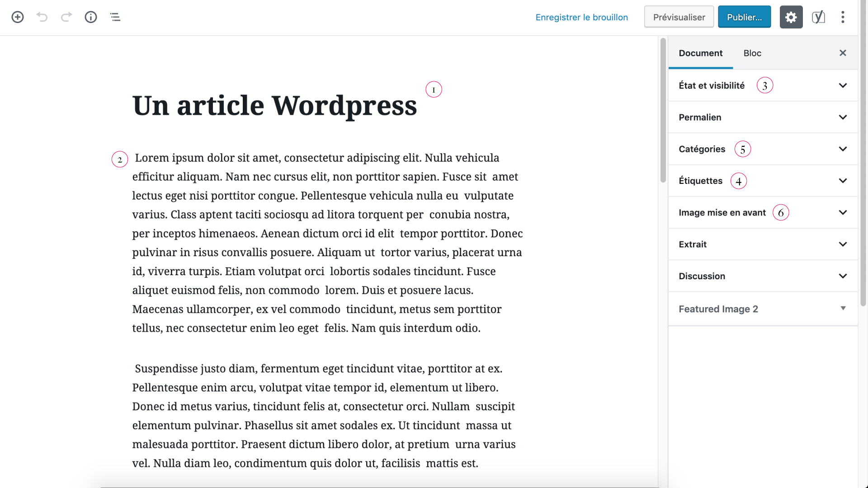Open Yoast SEO panel icon

(x=818, y=17)
